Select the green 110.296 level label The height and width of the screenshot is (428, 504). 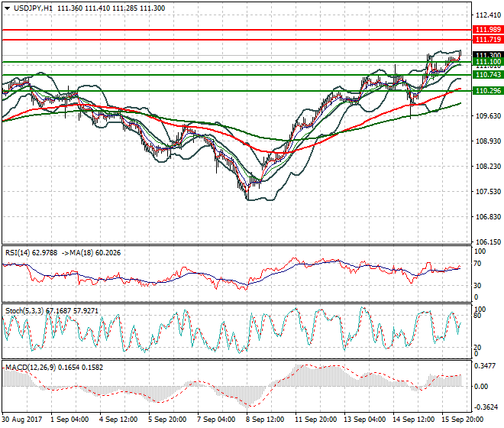tap(488, 91)
